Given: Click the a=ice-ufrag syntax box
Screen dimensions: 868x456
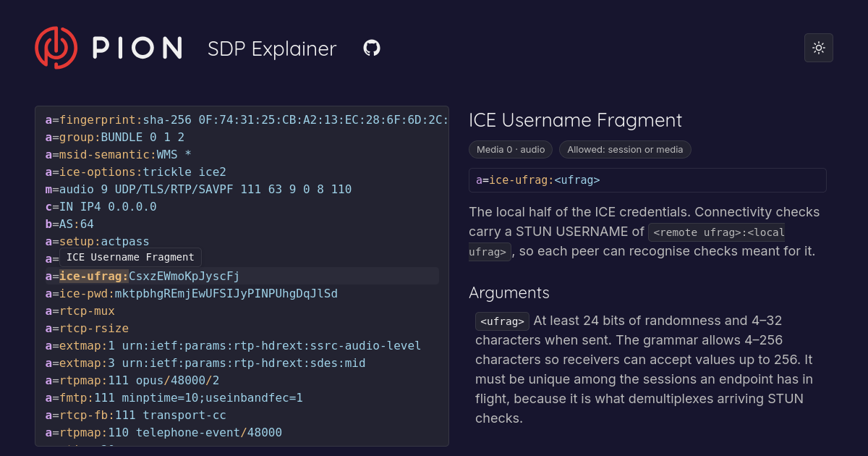Looking at the screenshot, I should click(647, 180).
